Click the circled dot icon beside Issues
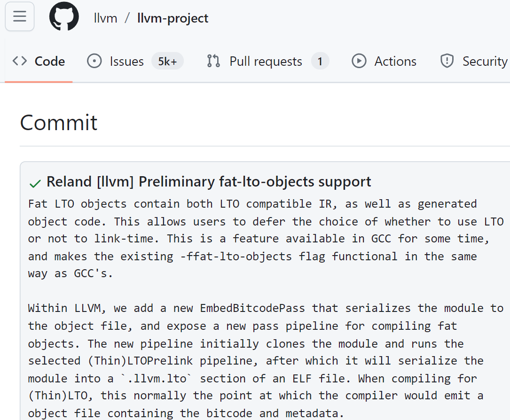510x420 pixels. [x=94, y=61]
